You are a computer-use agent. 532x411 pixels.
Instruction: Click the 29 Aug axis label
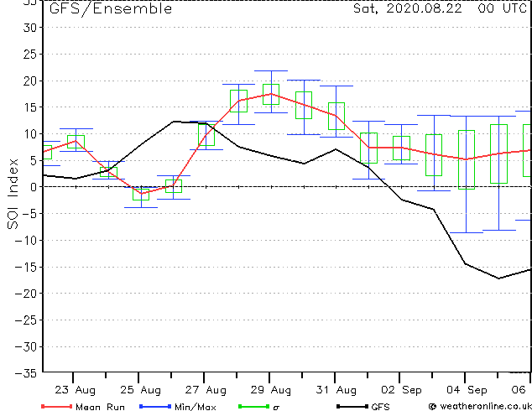[271, 390]
